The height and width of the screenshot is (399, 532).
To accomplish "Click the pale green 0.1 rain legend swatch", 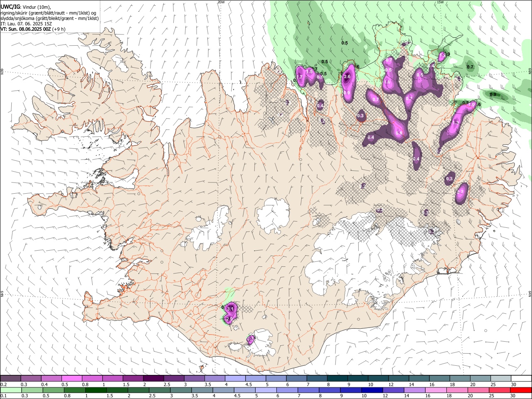I will point(10,390).
